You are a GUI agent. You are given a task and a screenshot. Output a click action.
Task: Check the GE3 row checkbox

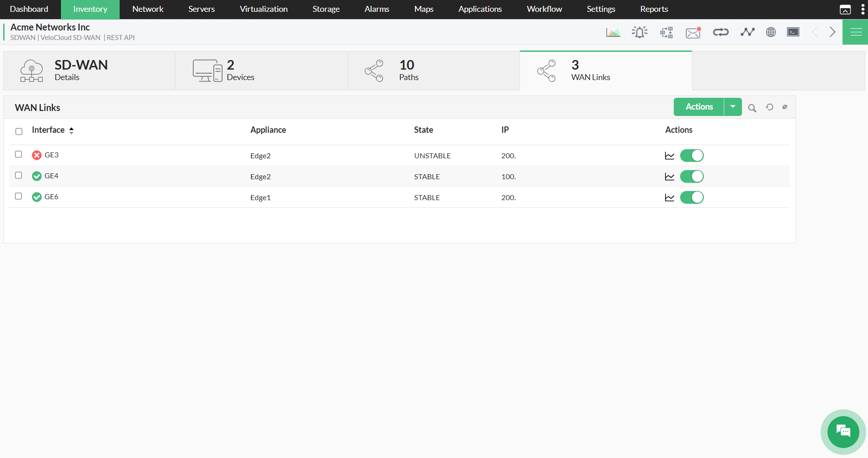point(18,154)
